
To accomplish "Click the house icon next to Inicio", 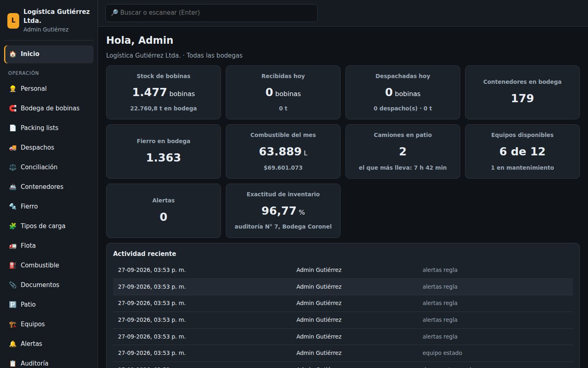I will click(13, 54).
